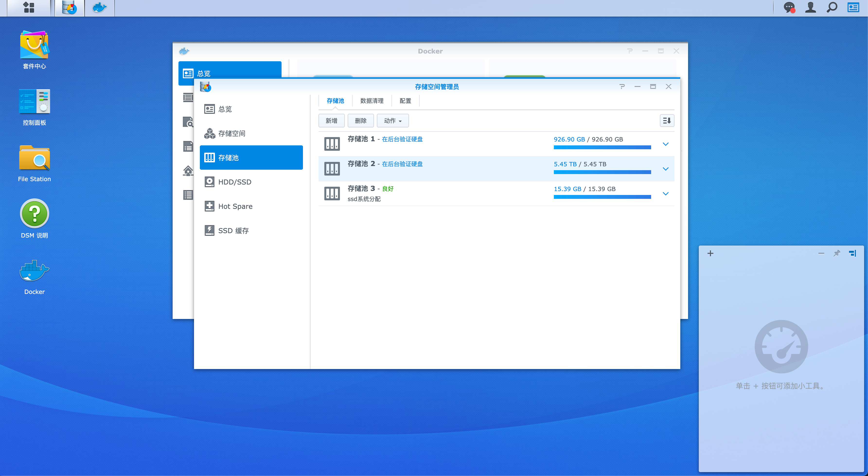Click the add widget plus icon
Viewport: 868px width, 476px height.
(x=710, y=253)
